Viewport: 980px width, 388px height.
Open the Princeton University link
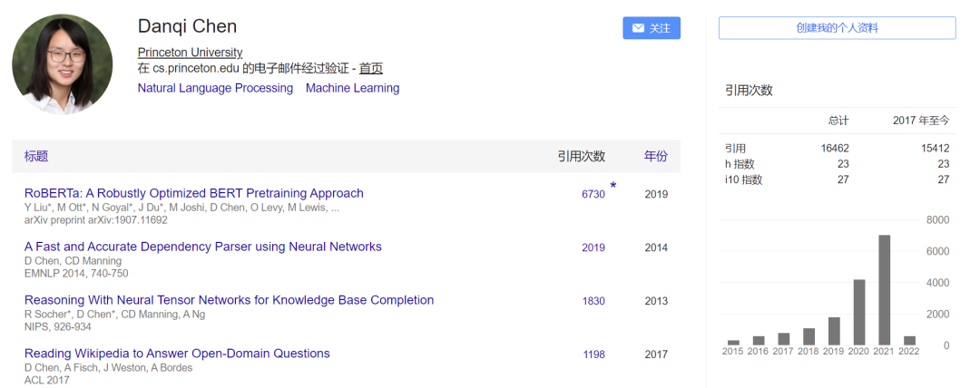pos(190,53)
